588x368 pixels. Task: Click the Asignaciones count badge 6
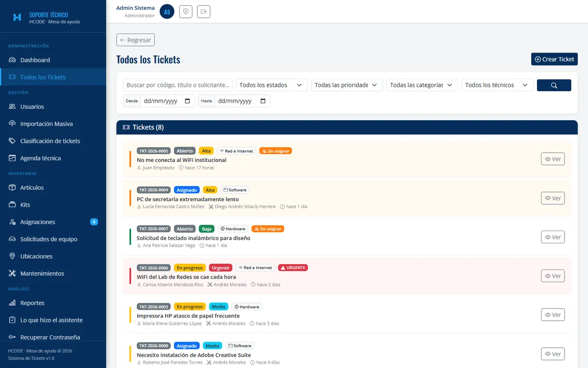point(94,222)
